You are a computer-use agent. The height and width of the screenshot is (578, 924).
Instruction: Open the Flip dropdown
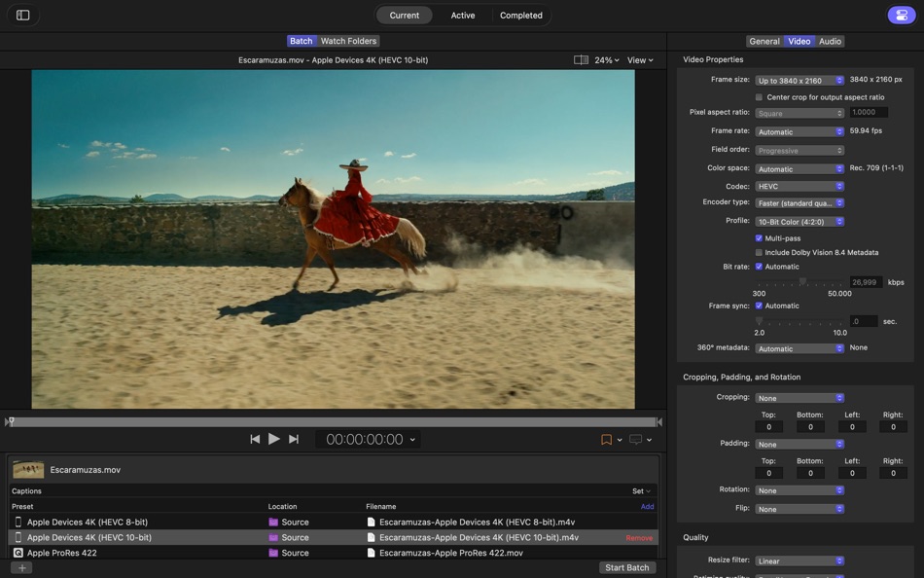[800, 509]
